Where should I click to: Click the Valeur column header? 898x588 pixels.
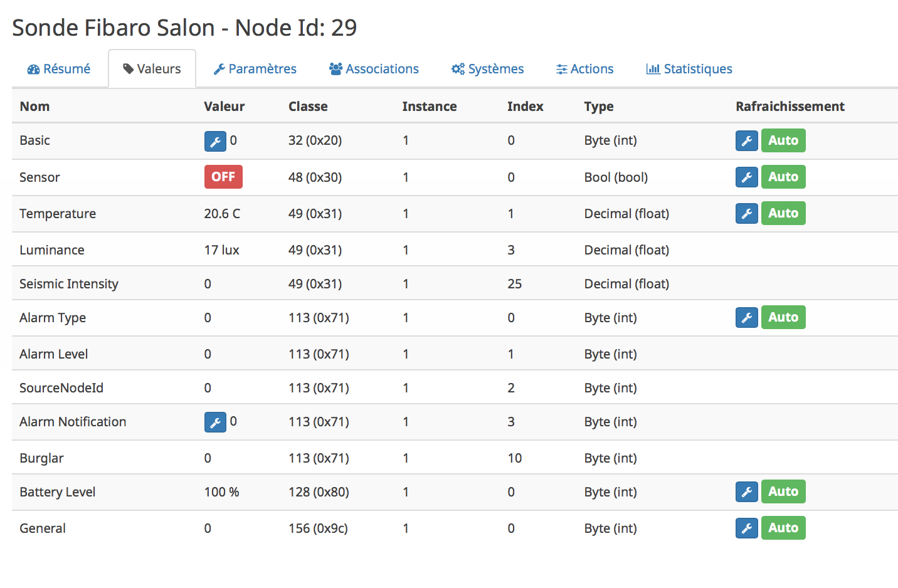224,107
